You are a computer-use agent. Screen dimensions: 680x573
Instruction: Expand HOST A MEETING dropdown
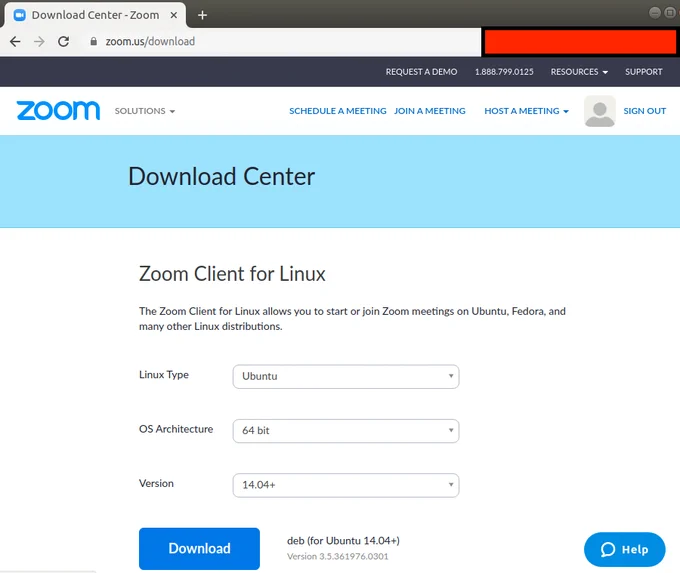click(x=526, y=111)
